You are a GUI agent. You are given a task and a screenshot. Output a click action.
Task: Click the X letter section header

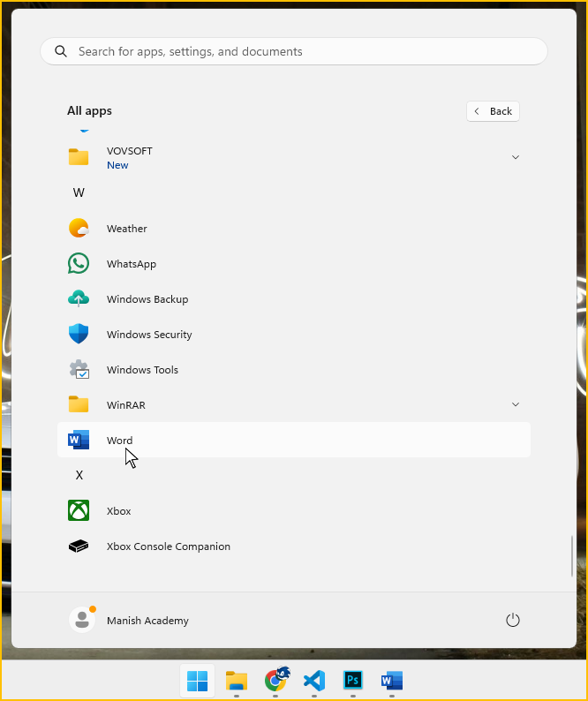tap(79, 475)
